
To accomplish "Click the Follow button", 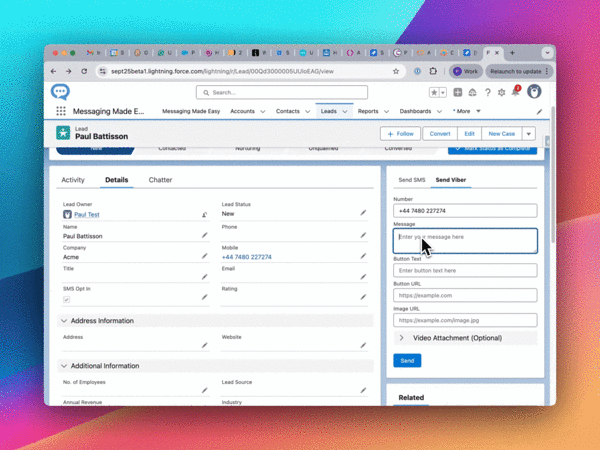I will pyautogui.click(x=399, y=133).
